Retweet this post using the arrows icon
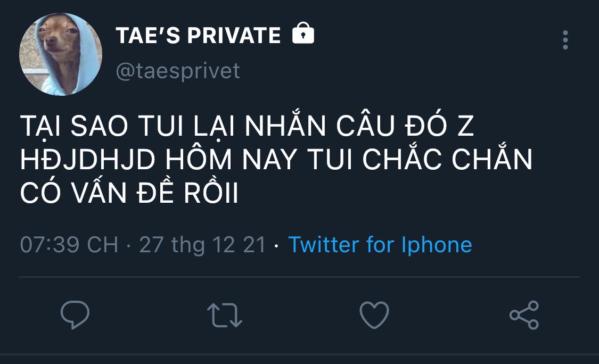 [224, 315]
